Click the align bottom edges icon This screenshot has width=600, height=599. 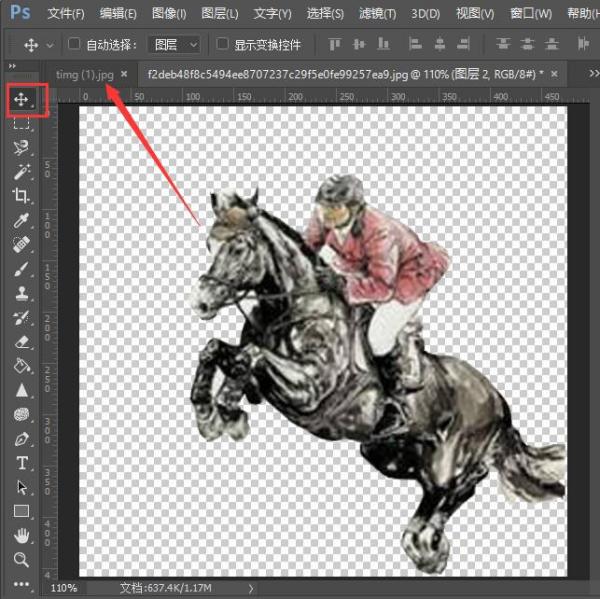[383, 44]
